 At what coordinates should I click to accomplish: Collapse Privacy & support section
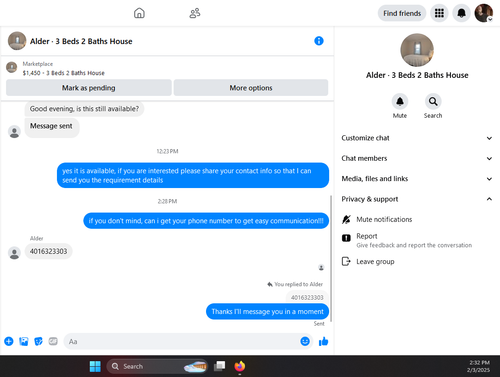(x=417, y=199)
